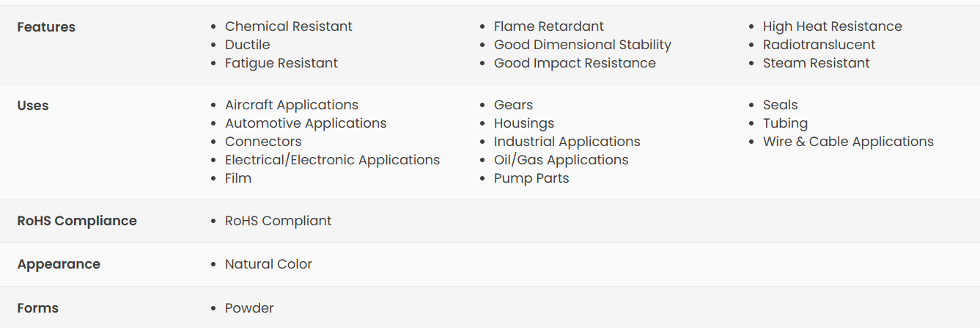Select the Powder form value

click(x=249, y=308)
